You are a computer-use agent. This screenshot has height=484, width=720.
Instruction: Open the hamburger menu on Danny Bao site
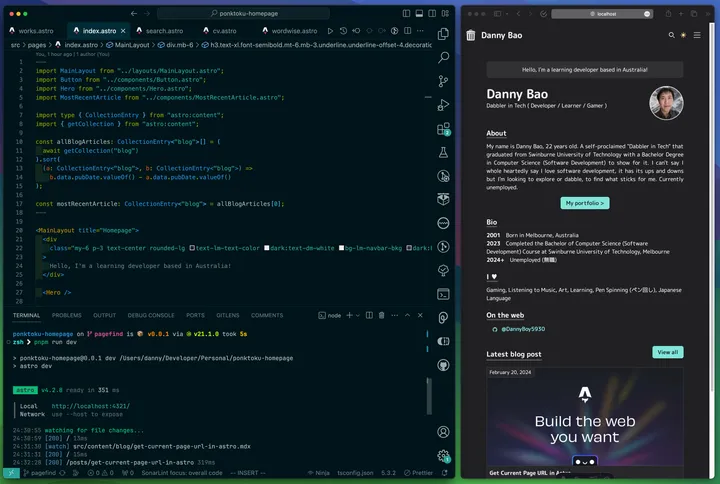point(697,35)
